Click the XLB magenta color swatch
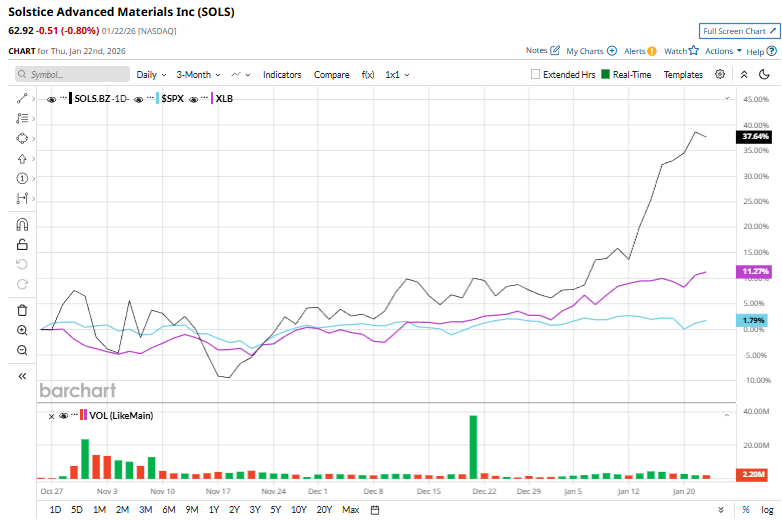Image resolution: width=782 pixels, height=521 pixels. [x=212, y=98]
